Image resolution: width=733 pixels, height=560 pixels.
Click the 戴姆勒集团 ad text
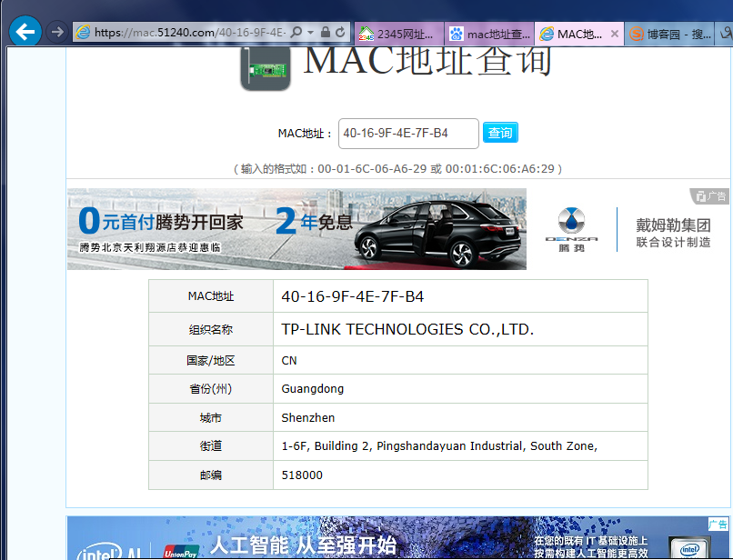673,225
